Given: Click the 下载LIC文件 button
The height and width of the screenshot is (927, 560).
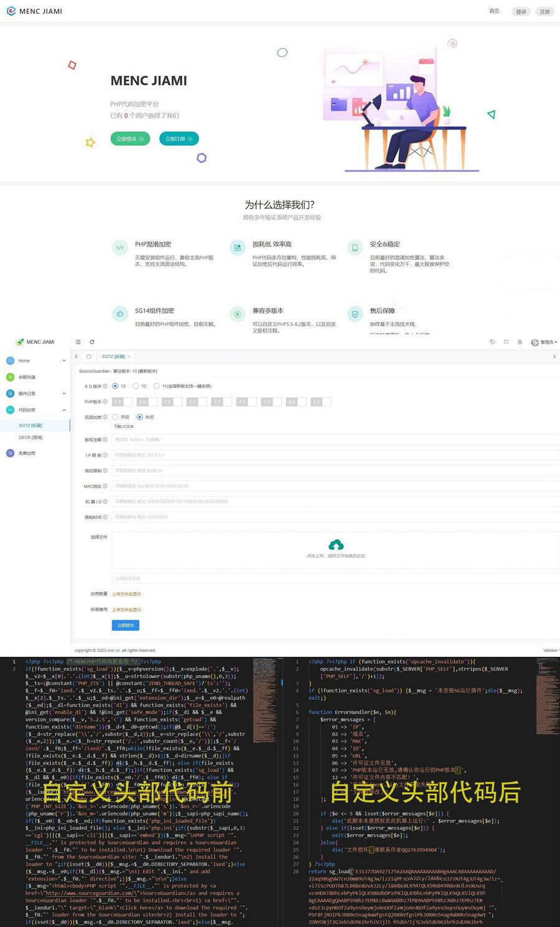Looking at the screenshot, I should 124,425.
